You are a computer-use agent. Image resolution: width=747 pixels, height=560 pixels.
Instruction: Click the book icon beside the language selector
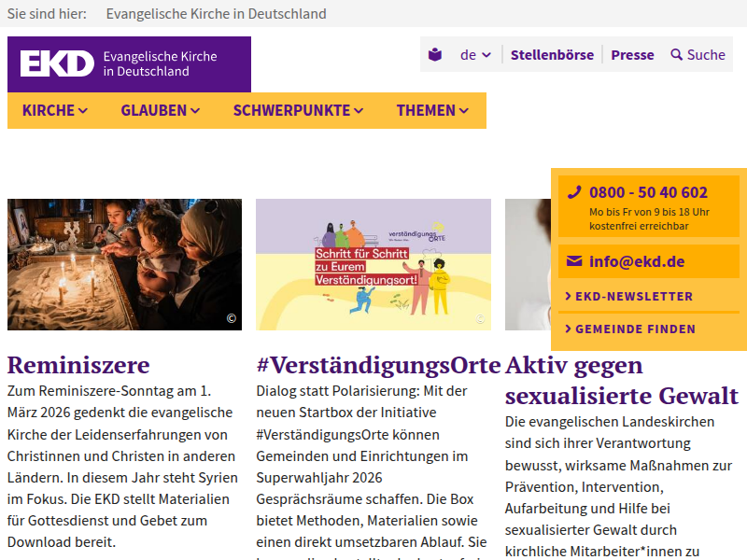click(x=433, y=55)
